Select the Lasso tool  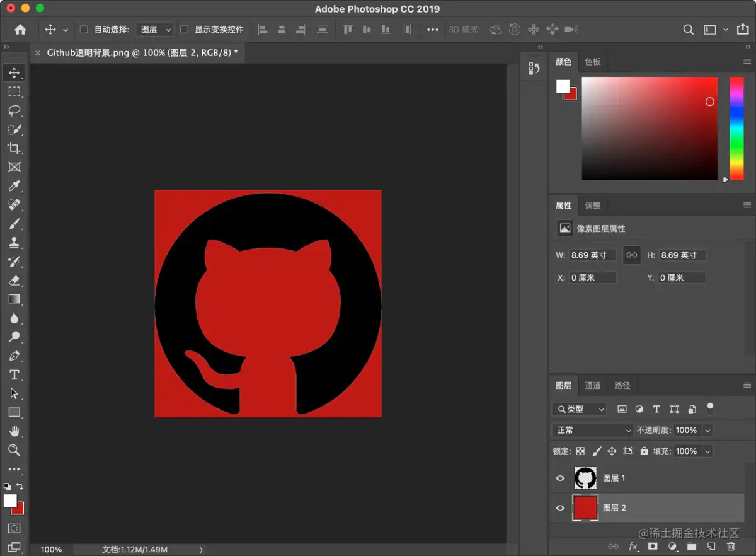click(14, 111)
